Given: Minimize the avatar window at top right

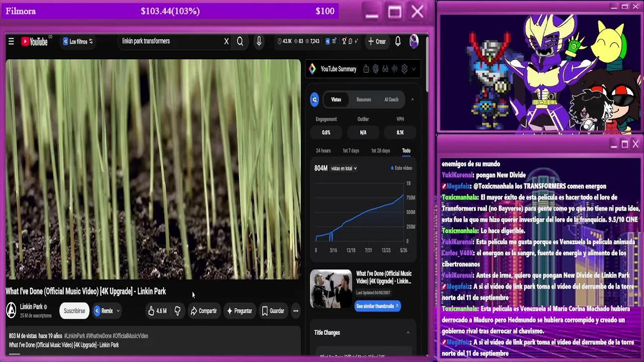Looking at the screenshot, I should pos(614,7).
